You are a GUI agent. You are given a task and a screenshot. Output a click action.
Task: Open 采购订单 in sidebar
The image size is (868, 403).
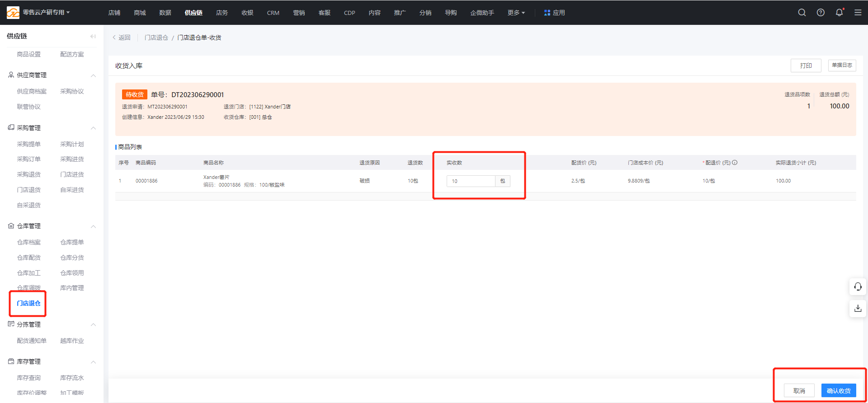[29, 159]
